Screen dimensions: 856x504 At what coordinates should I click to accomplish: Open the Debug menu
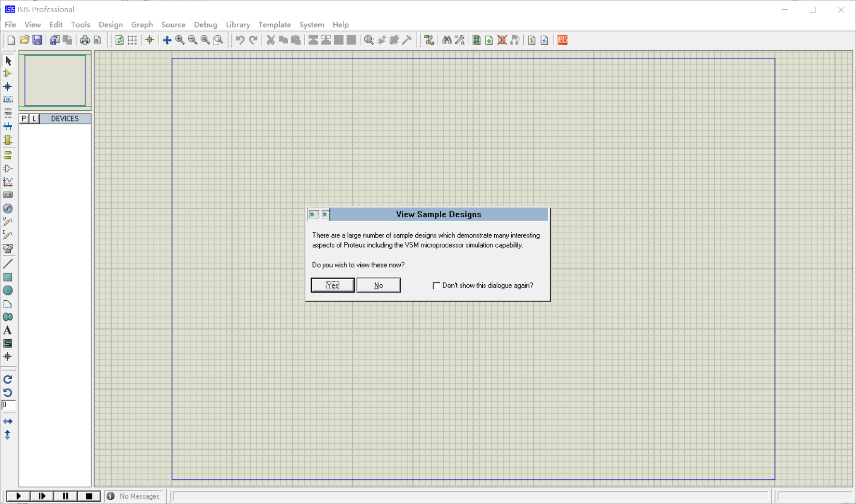click(205, 25)
